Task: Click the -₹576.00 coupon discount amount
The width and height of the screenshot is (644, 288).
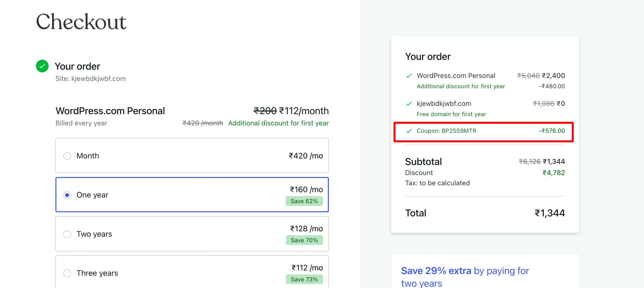Action: point(552,131)
